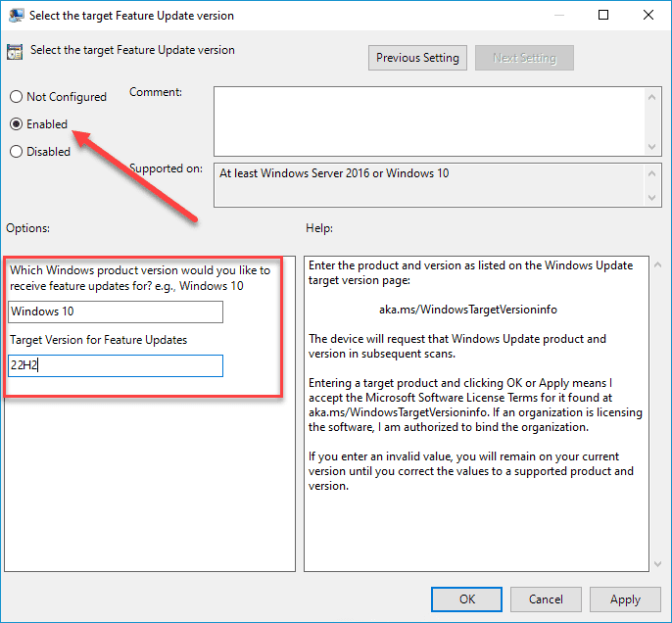Close the dialog with the X button
The image size is (672, 623).
point(648,15)
